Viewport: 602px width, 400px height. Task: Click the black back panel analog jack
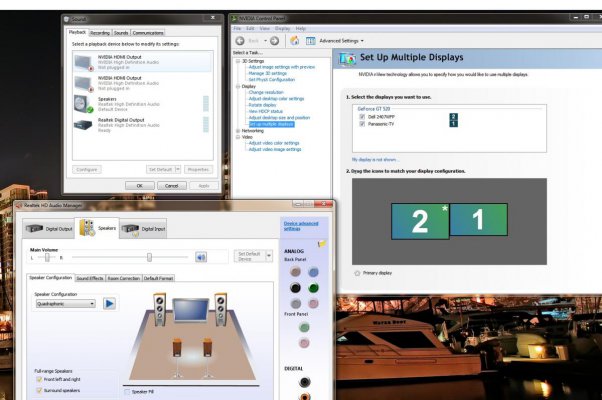(x=295, y=288)
